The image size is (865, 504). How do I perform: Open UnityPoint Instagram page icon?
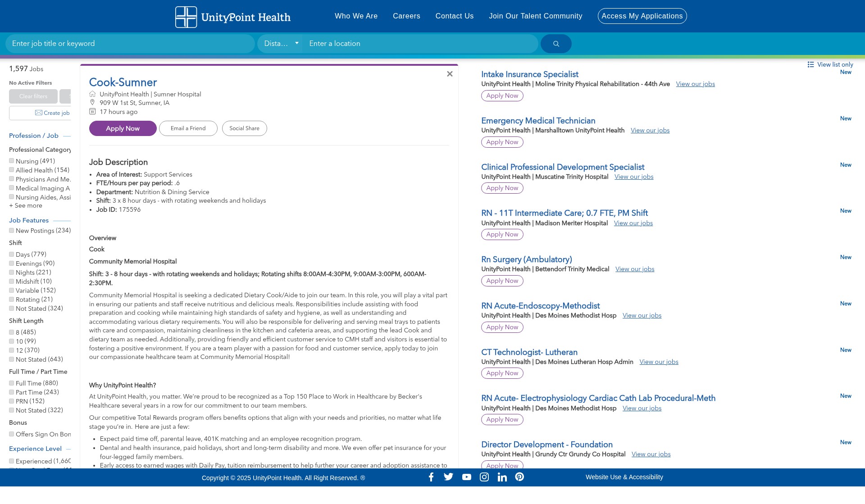point(484,477)
